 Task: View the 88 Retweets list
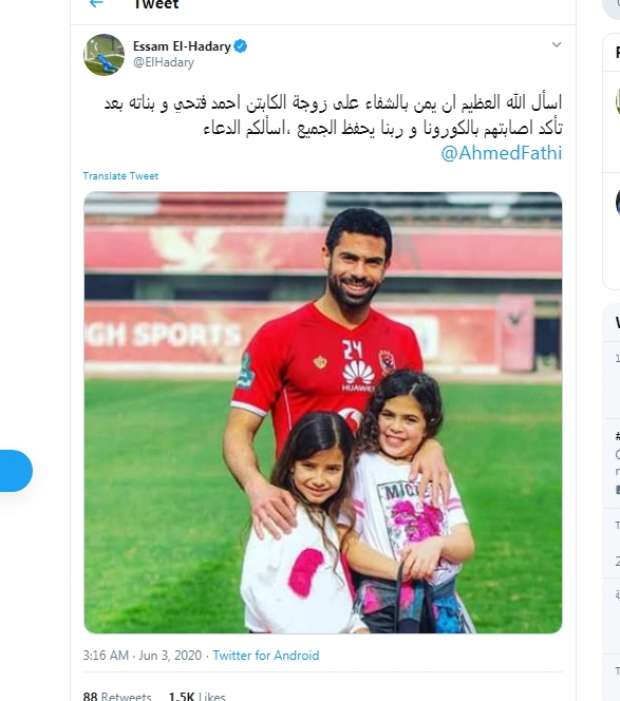[117, 696]
